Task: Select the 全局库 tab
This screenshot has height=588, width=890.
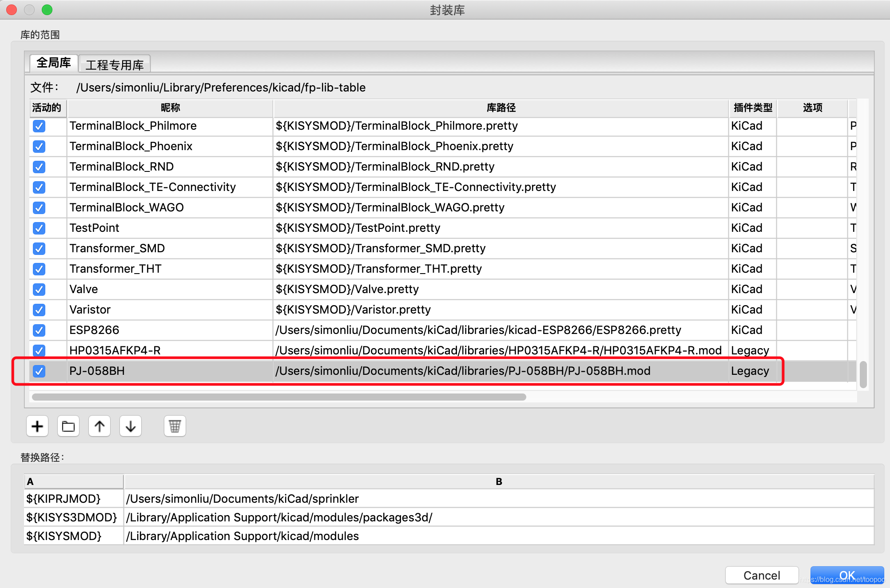Action: click(54, 63)
